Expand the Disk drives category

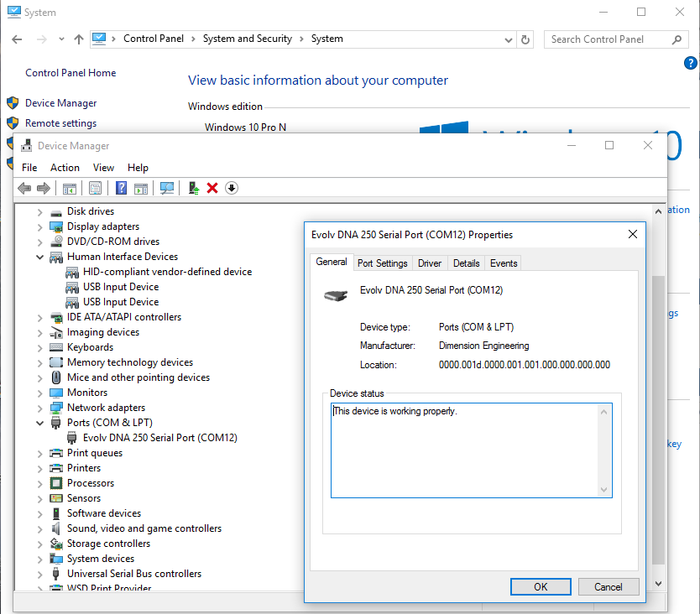(x=39, y=211)
